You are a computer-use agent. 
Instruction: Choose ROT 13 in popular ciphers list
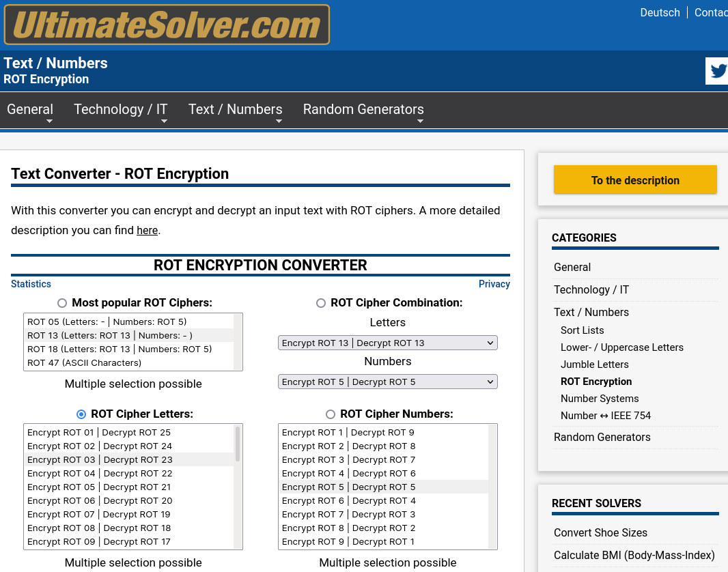click(128, 335)
